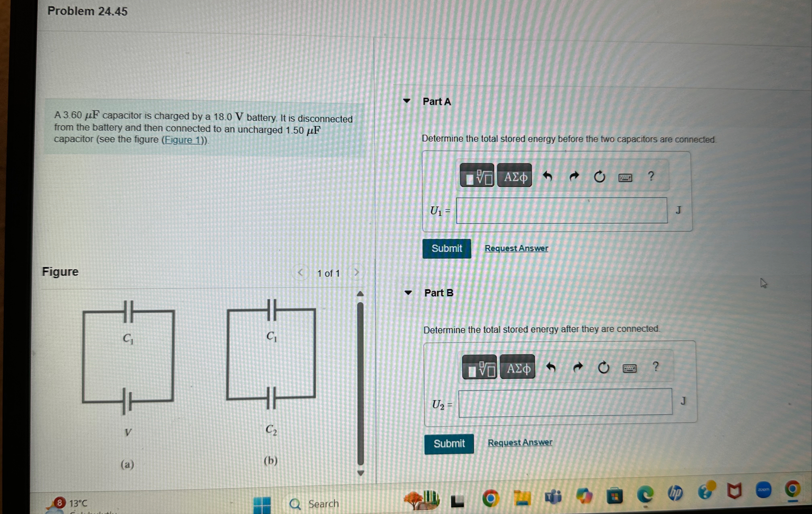Image resolution: width=812 pixels, height=514 pixels.
Task: Click the U1 answer input field
Action: tap(561, 211)
